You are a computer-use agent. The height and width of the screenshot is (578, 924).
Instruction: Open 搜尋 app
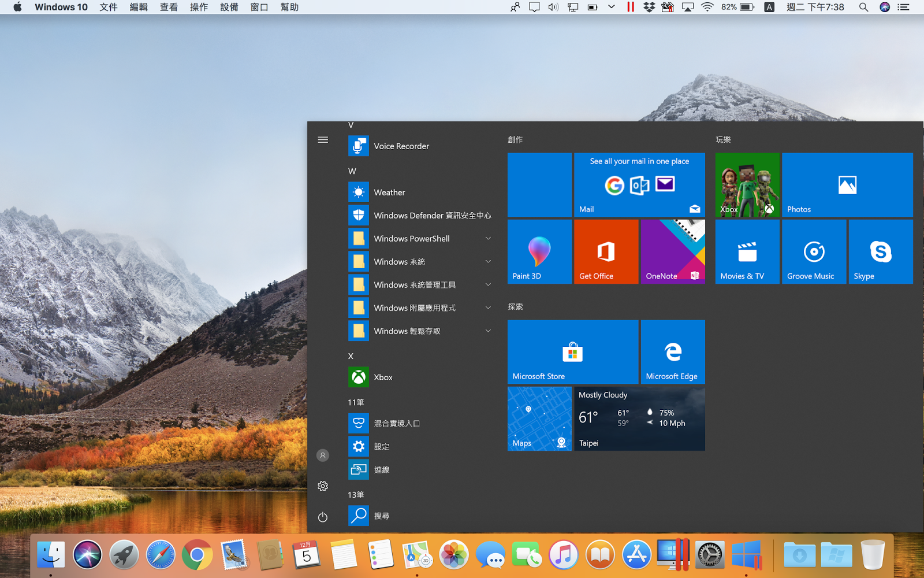tap(420, 516)
